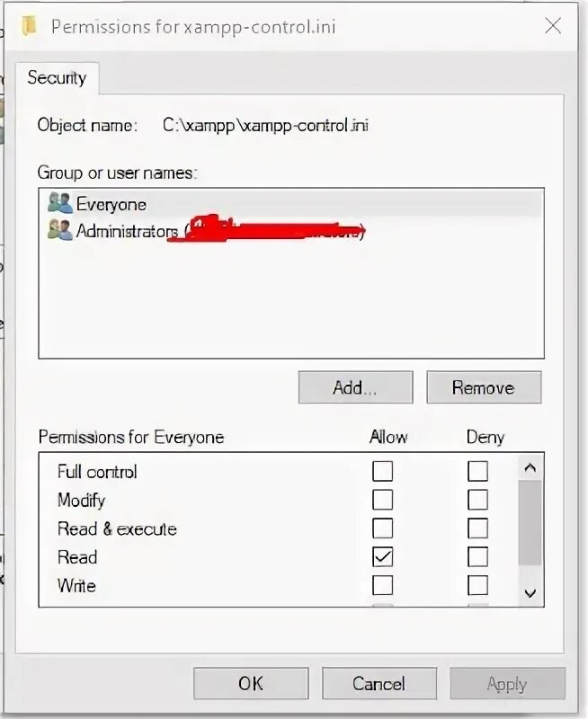Click the Remove button
The image size is (588, 719).
click(484, 388)
